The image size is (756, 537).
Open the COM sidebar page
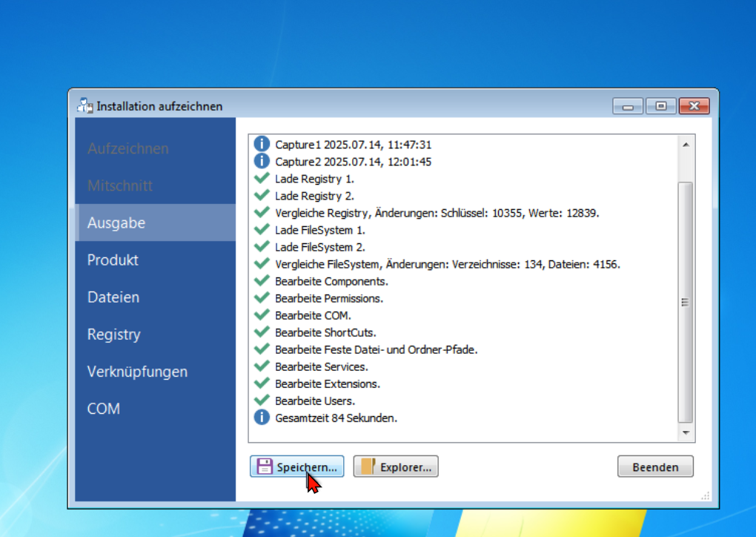pyautogui.click(x=155, y=408)
